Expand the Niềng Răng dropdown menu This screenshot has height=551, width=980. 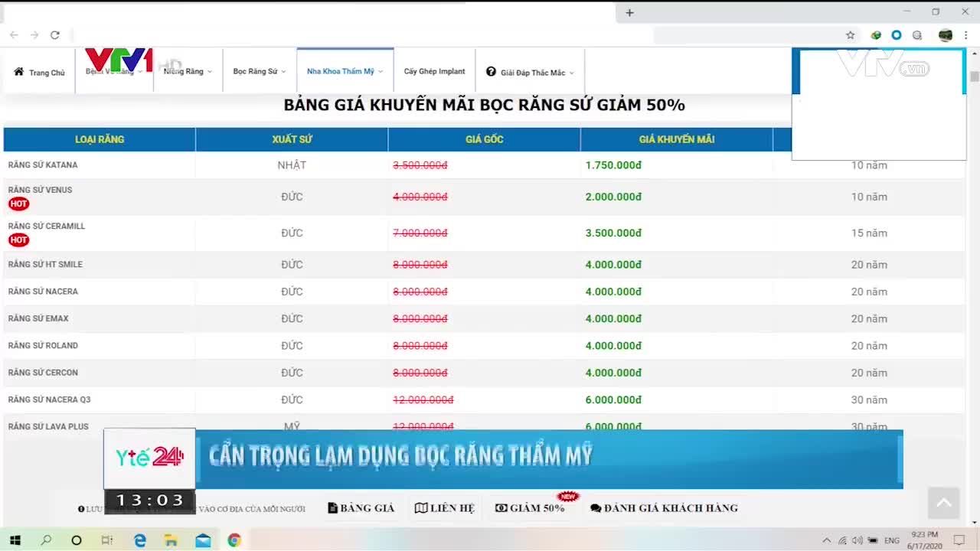click(x=184, y=70)
